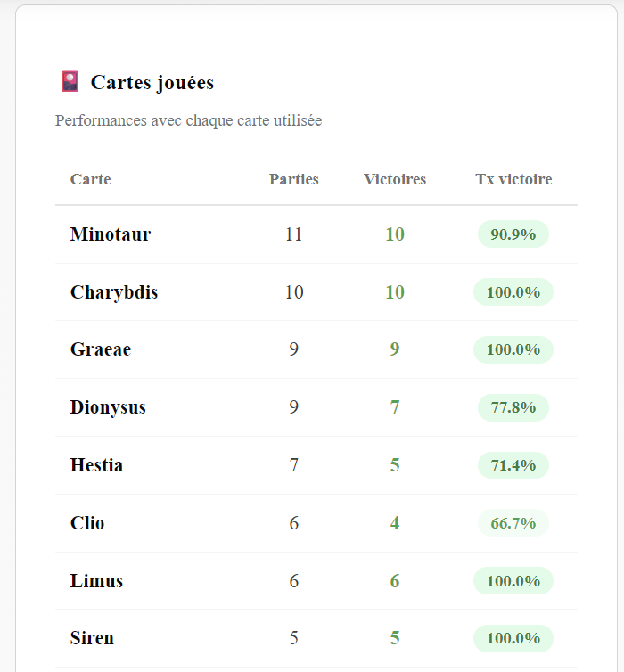Click the subtitle Performances avec chaque carte utilisée
The height and width of the screenshot is (672, 624).
(188, 120)
